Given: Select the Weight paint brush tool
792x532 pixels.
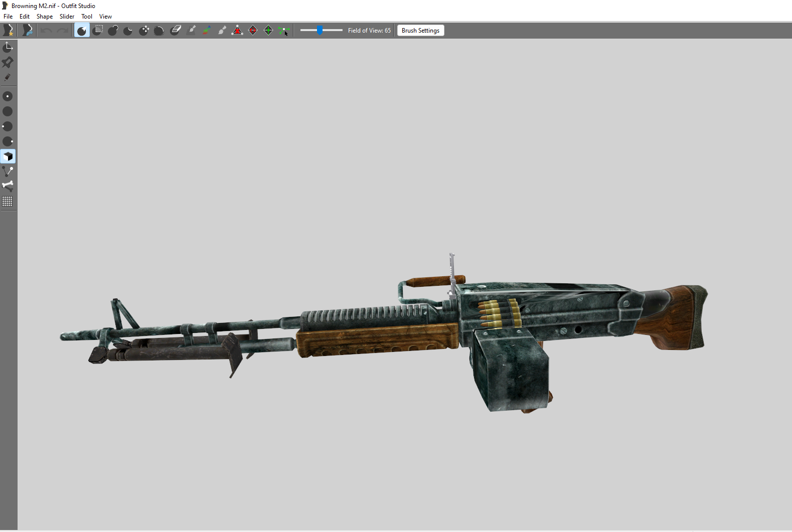Looking at the screenshot, I should coord(191,31).
